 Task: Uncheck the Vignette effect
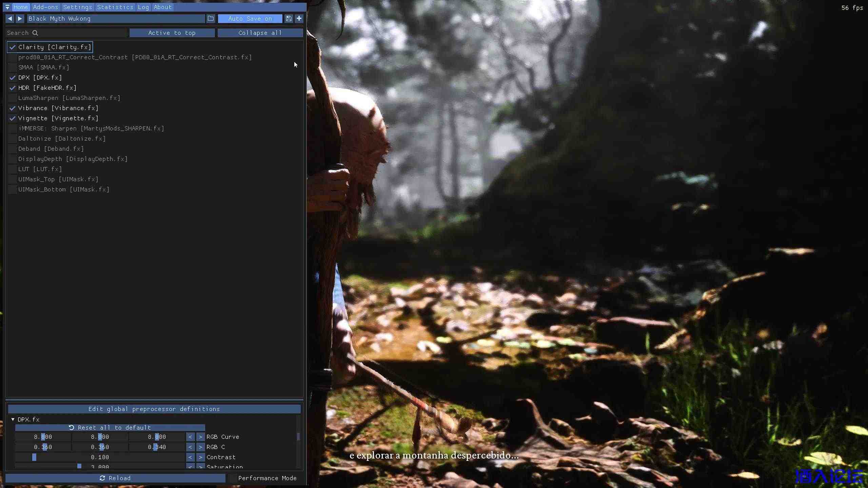(13, 118)
